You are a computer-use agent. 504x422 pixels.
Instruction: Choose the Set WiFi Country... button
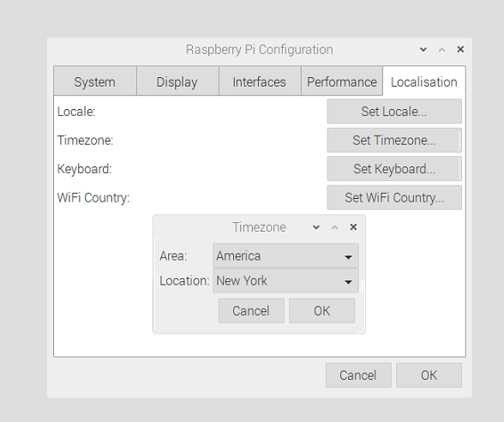click(x=394, y=197)
